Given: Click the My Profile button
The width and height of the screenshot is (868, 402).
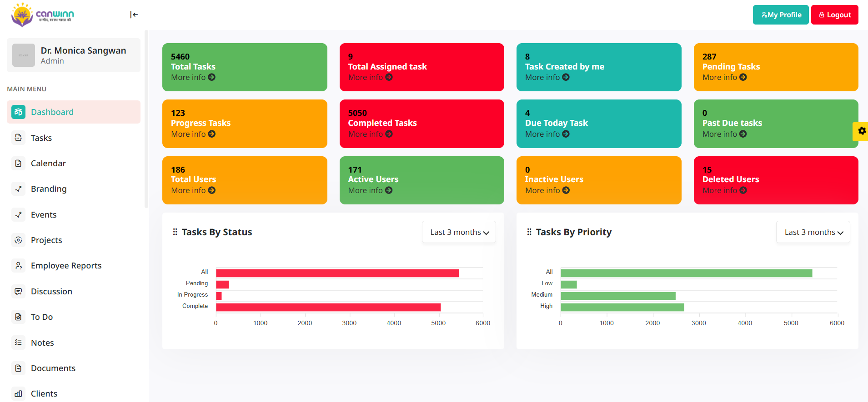Looking at the screenshot, I should tap(781, 15).
